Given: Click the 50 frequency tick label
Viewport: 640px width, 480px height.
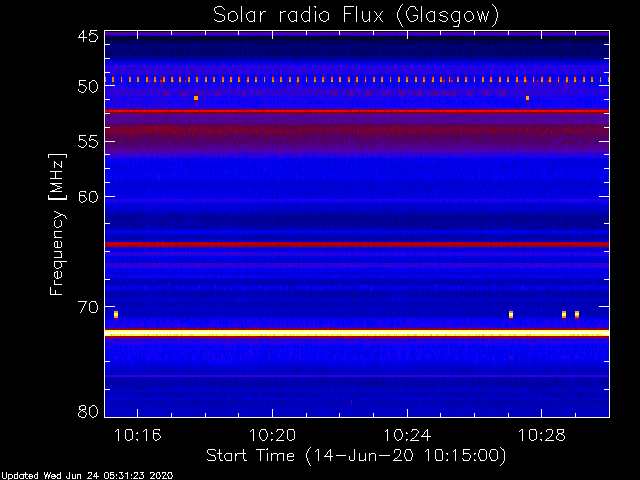Looking at the screenshot, I should (x=88, y=86).
